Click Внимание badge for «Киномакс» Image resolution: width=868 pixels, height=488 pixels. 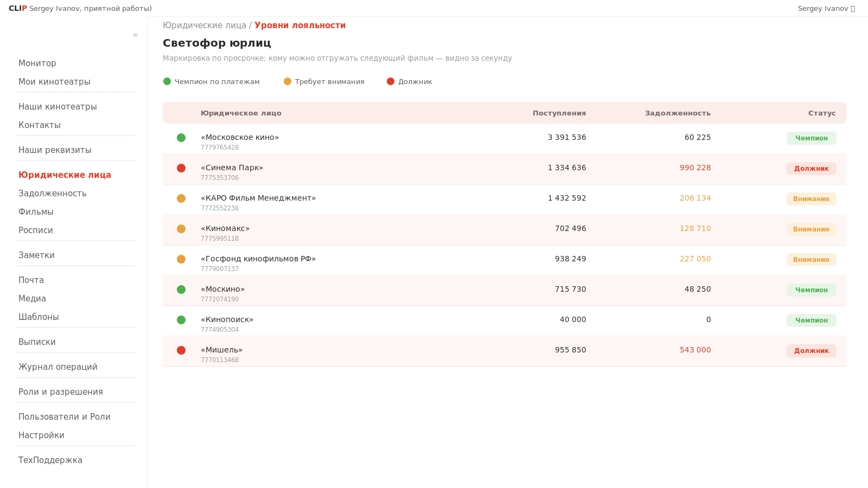coord(812,229)
